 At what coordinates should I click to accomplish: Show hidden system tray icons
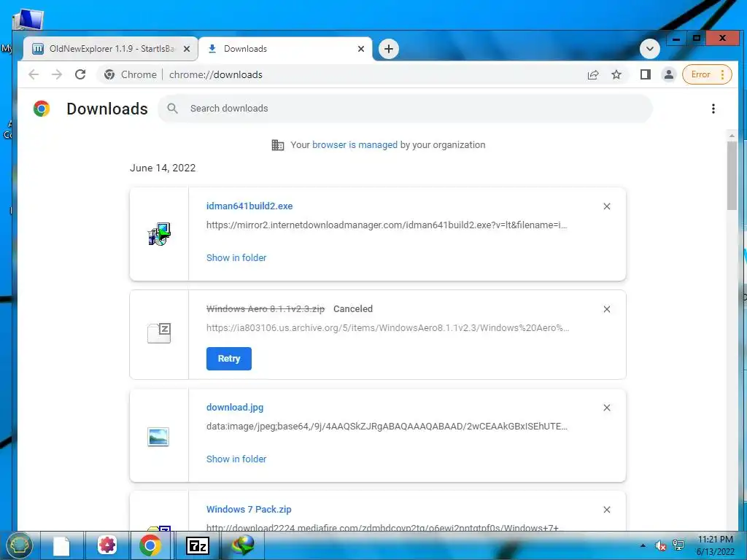[643, 545]
